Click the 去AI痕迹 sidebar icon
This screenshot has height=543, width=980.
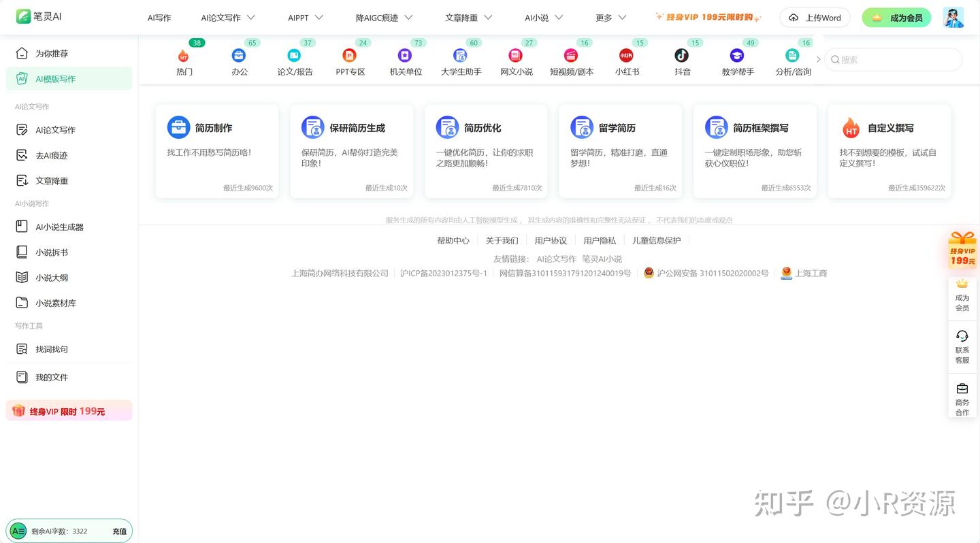(x=22, y=155)
